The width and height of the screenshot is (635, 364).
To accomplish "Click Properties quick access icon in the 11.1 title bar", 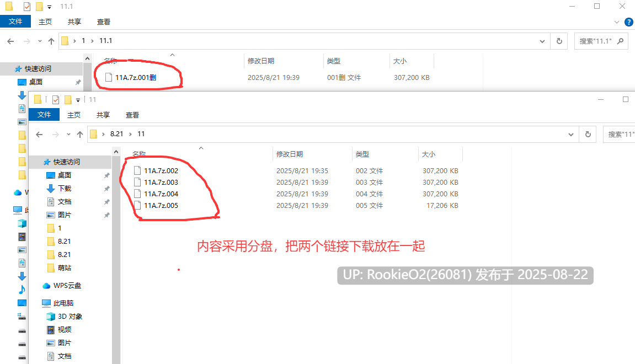I will tap(26, 7).
